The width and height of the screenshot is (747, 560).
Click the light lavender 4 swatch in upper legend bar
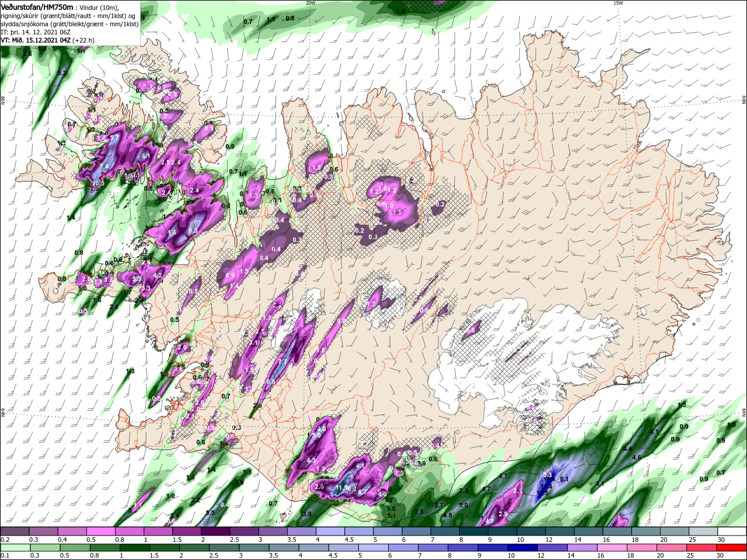[329, 531]
